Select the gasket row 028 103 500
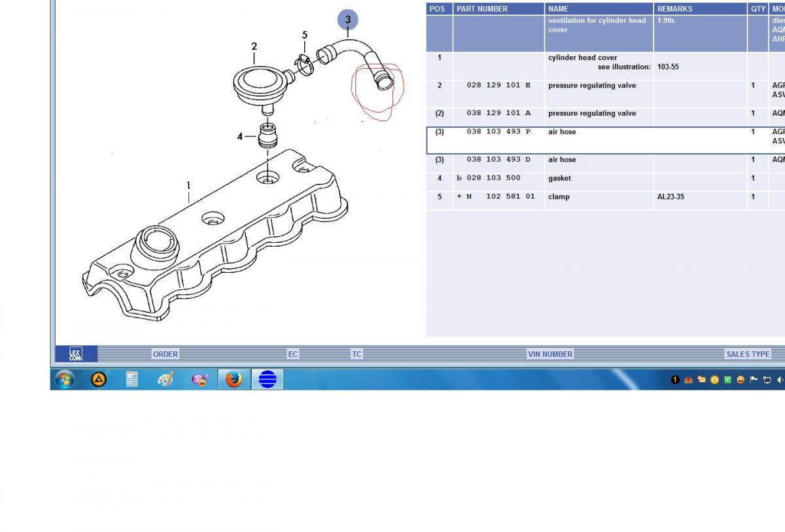 tap(498, 178)
